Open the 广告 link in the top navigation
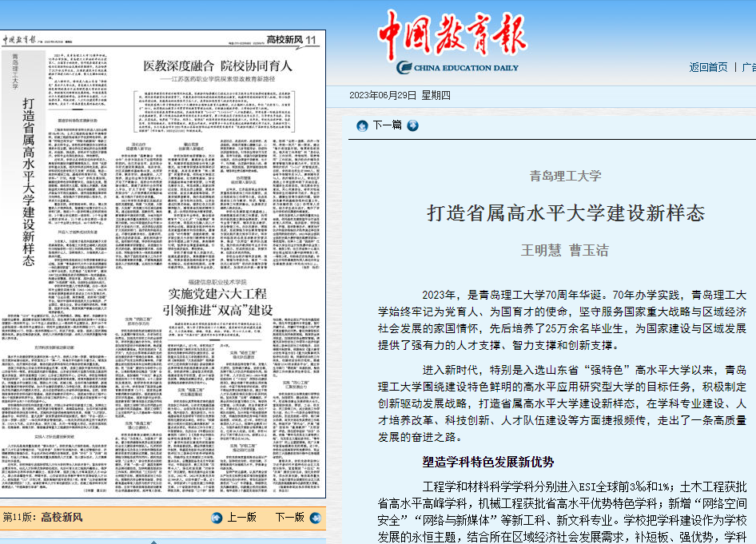This screenshot has width=756, height=544. 749,67
